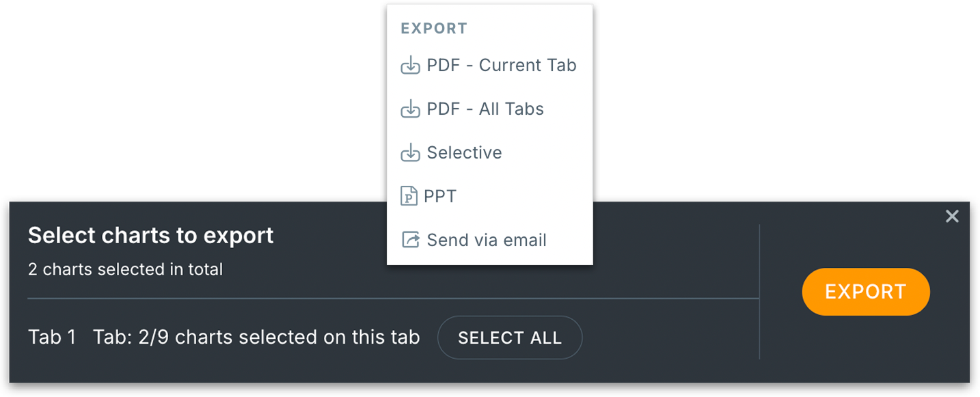Click the share icon for Send via email

pyautogui.click(x=410, y=241)
